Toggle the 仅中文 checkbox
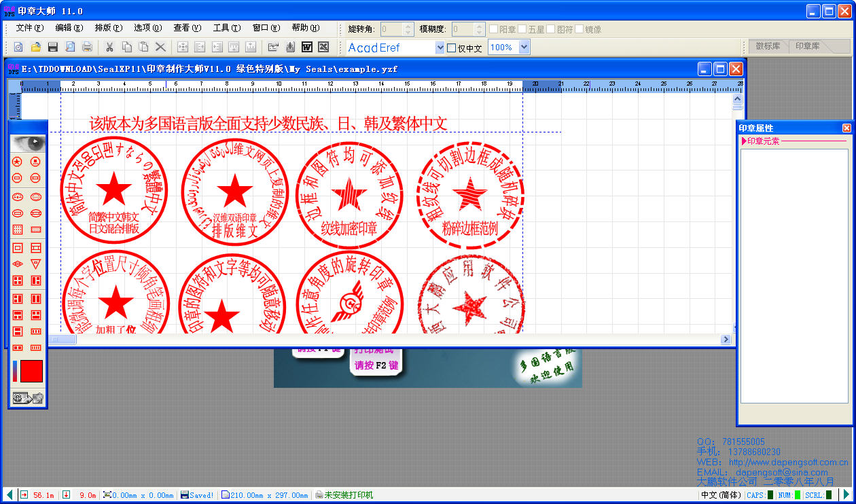Image resolution: width=856 pixels, height=504 pixels. tap(452, 48)
